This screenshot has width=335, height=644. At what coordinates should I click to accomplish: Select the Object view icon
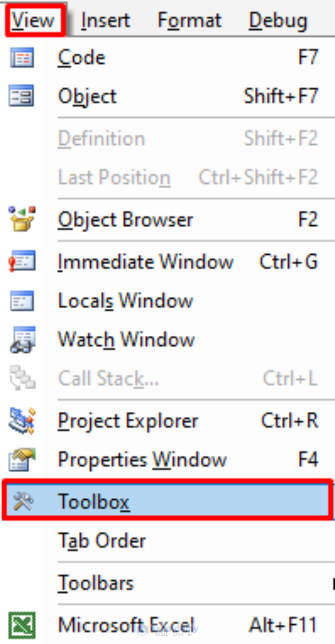click(x=21, y=96)
